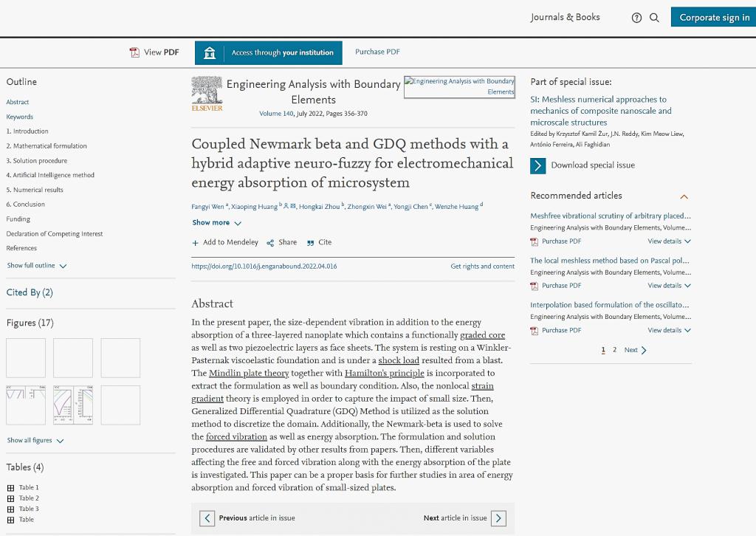Open View details for Meshfree vibrational article
The width and height of the screenshot is (756, 536).
click(669, 241)
